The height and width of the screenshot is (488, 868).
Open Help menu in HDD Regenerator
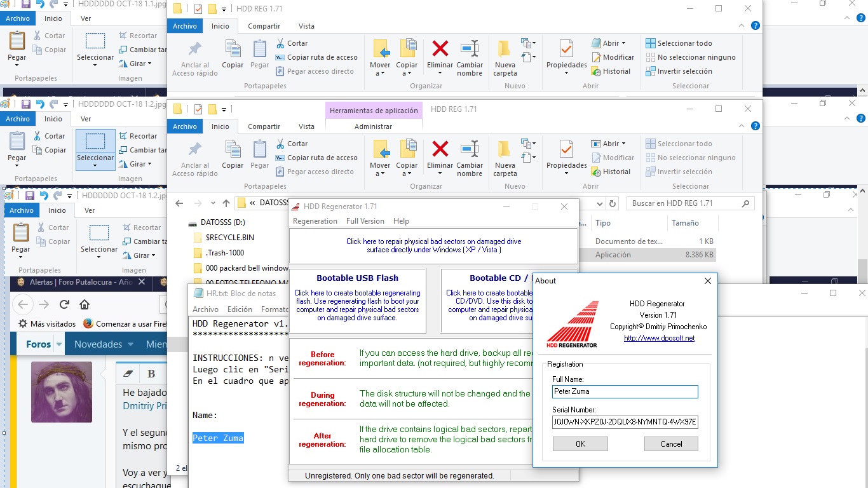(401, 221)
